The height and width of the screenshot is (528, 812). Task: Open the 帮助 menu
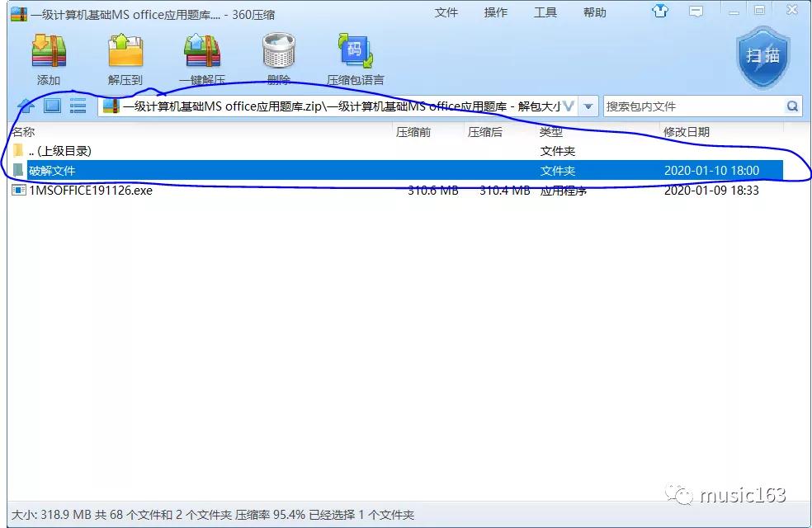click(594, 12)
